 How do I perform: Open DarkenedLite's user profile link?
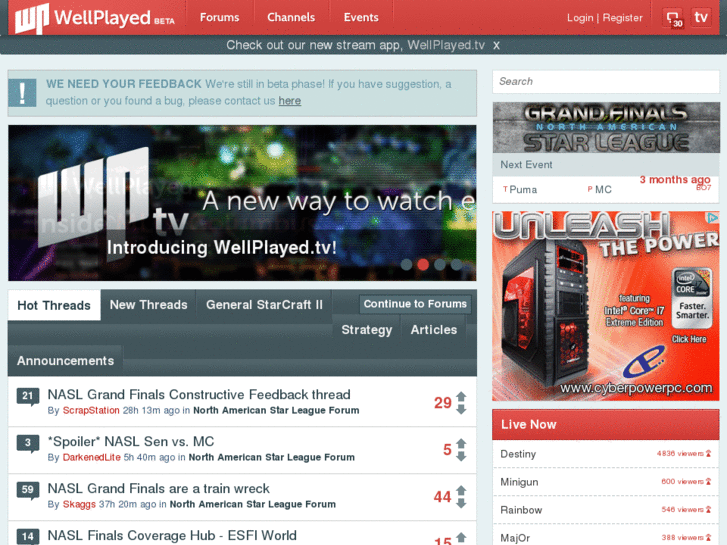[91, 457]
